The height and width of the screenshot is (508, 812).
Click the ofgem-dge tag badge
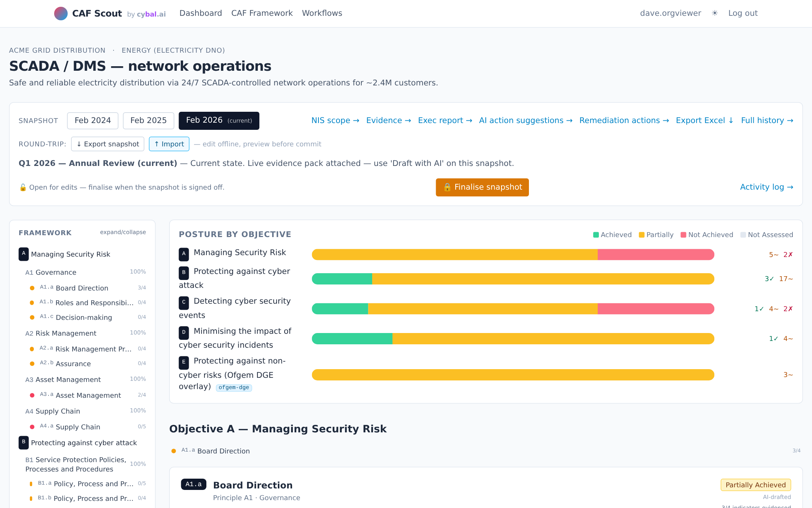[234, 387]
